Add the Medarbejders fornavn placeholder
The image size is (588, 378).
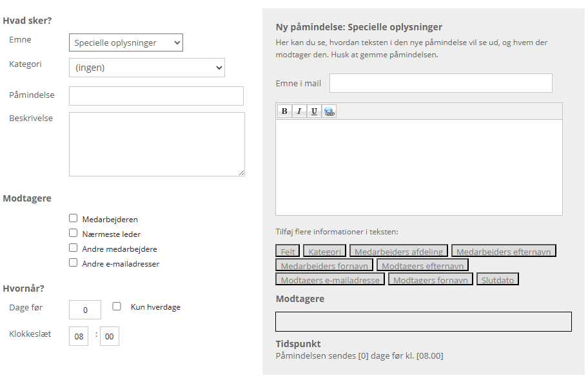point(324,265)
